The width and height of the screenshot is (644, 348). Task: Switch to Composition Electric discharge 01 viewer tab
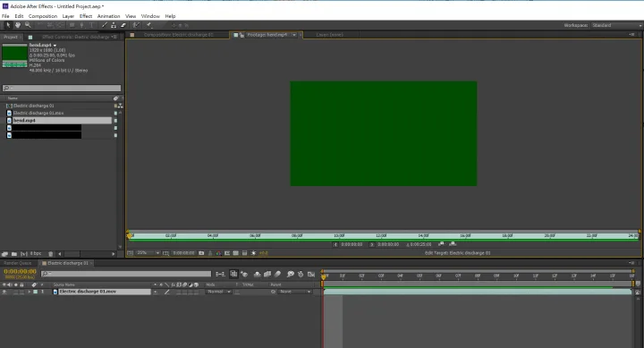point(178,35)
